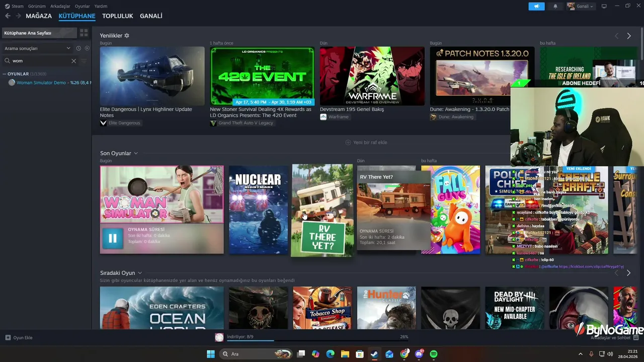The height and width of the screenshot is (362, 644).
Task: Open Dune Awakening patch notes card
Action: [482, 76]
